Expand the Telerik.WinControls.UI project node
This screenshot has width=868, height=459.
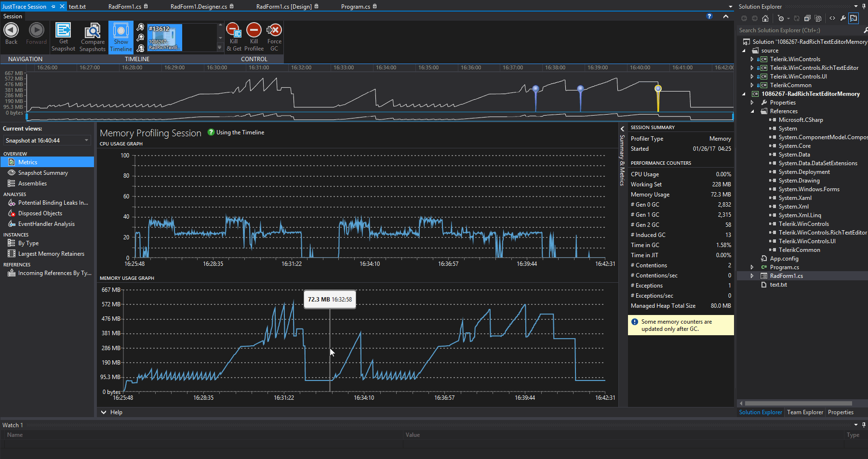752,77
